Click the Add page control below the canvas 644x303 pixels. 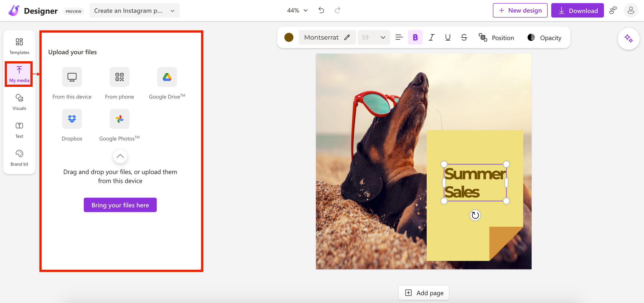(423, 293)
